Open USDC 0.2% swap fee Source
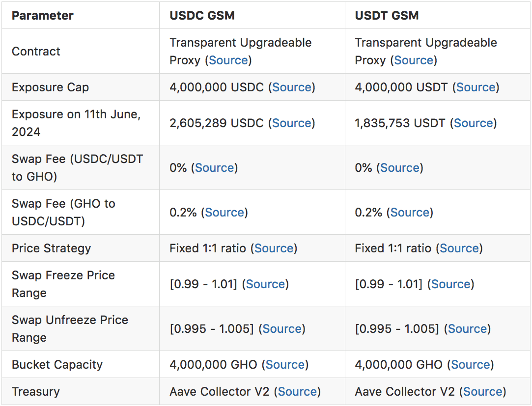 [224, 212]
